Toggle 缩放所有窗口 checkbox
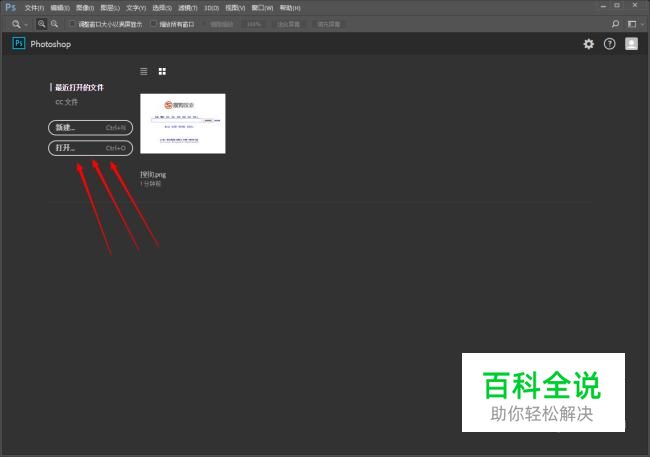This screenshot has width=650, height=457. 154,24
